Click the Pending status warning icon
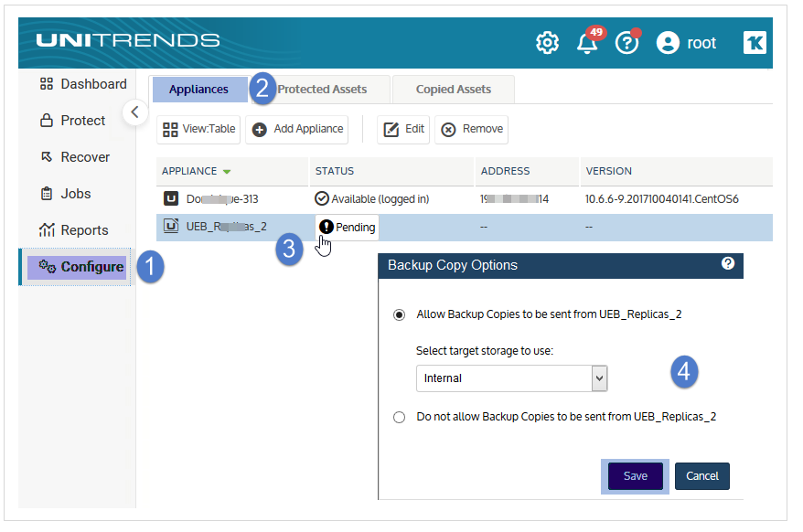 (x=327, y=227)
